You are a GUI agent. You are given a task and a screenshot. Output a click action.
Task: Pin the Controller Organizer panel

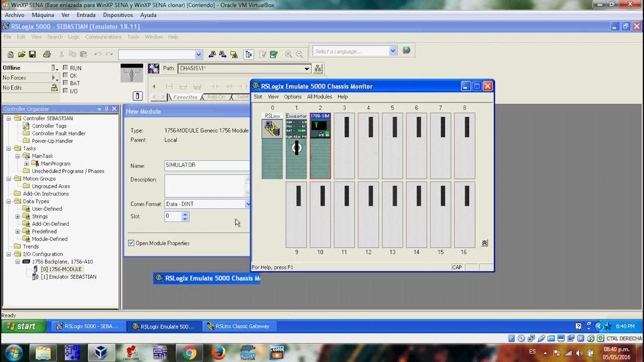107,109
